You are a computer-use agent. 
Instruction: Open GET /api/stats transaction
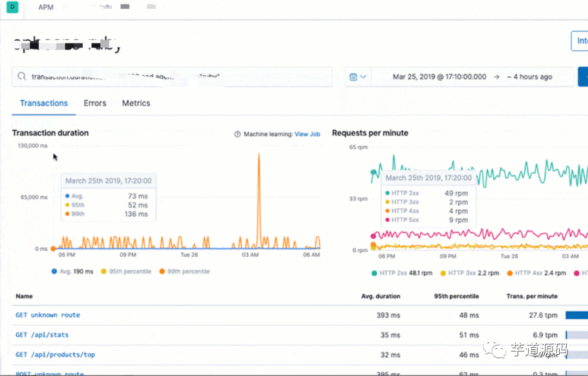click(42, 335)
